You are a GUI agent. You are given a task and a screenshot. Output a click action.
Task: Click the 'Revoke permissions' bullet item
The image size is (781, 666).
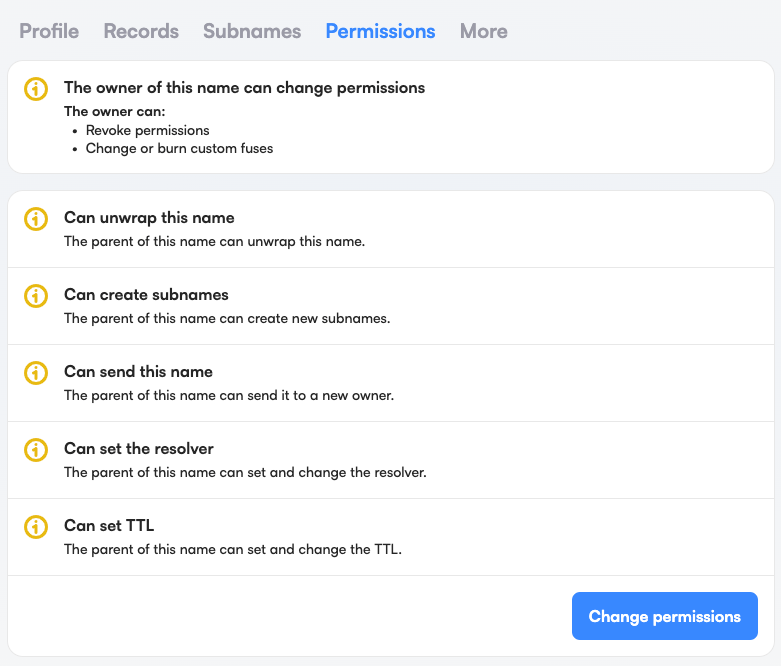point(147,130)
